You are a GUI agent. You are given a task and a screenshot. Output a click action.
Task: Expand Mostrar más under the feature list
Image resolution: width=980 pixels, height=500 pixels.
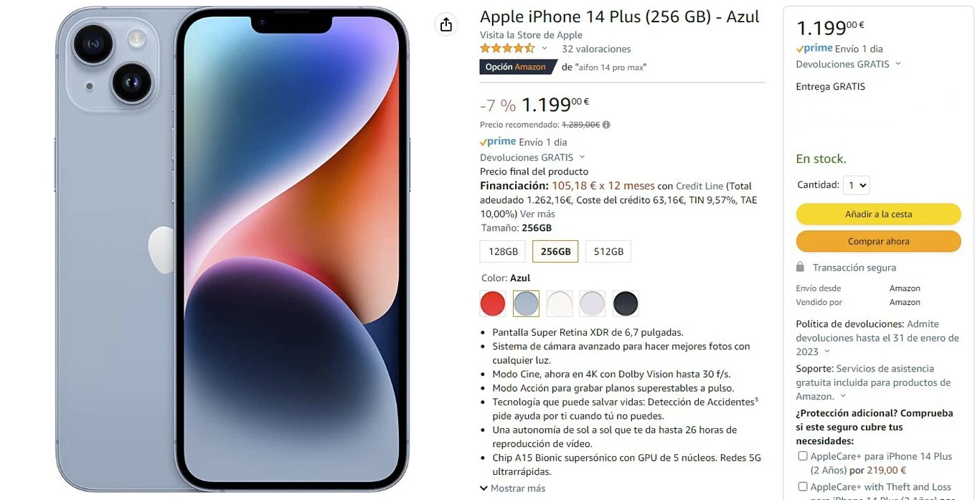pyautogui.click(x=512, y=489)
